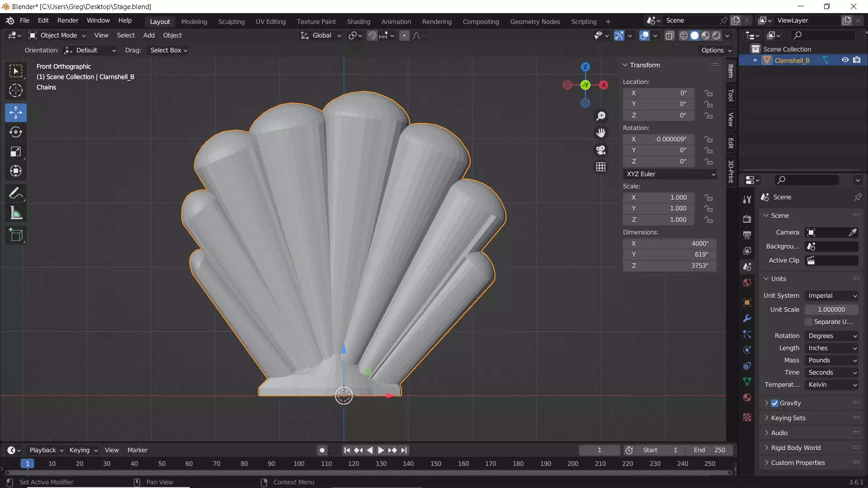Image resolution: width=868 pixels, height=488 pixels.
Task: Switch to Shading workspace tab
Action: [359, 22]
